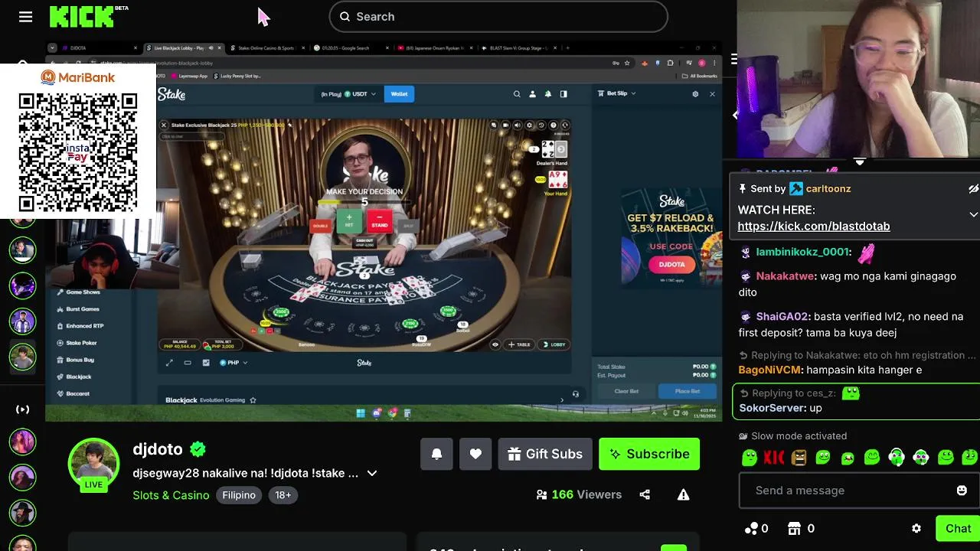
Task: Open Stake Wallet button in stream
Action: 399,93
